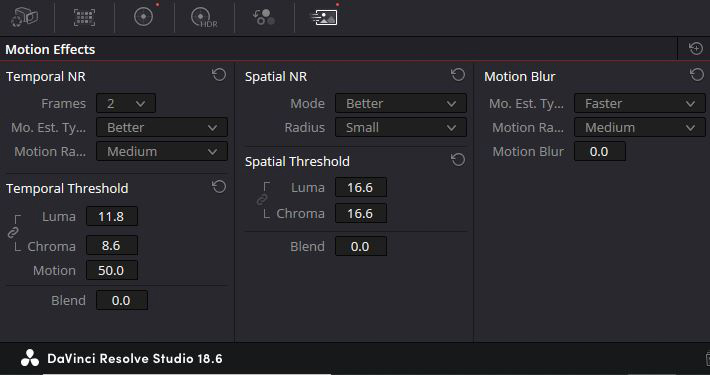710x375 pixels.
Task: Click the Temporal Threshold heading
Action: point(67,188)
